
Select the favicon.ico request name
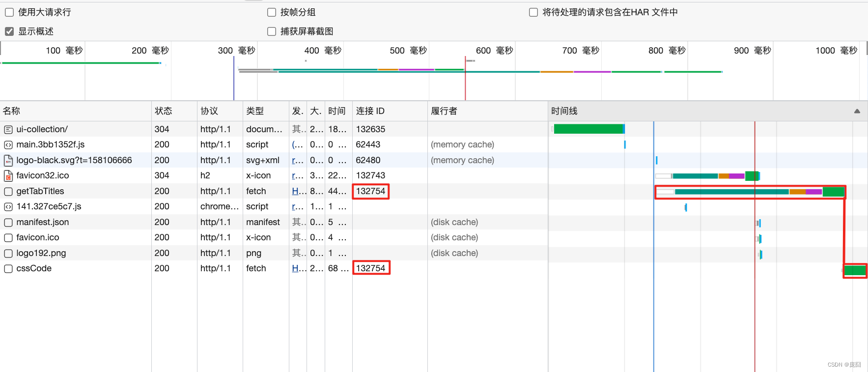point(38,237)
